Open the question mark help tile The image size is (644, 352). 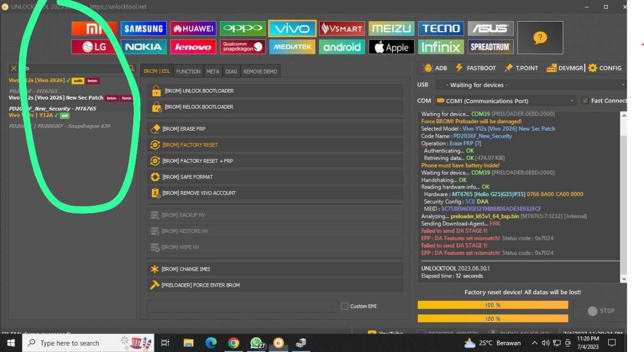tap(540, 38)
